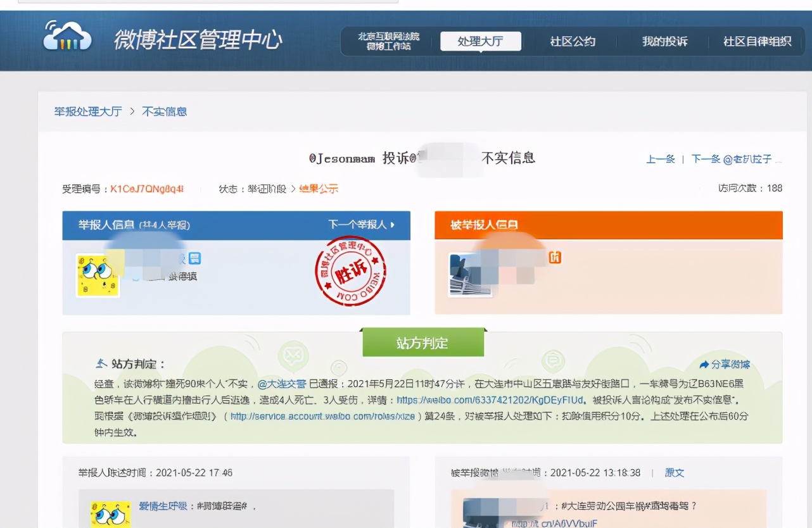Click the blue badge icon beside reporter name
Image resolution: width=812 pixels, height=528 pixels.
pos(195,258)
